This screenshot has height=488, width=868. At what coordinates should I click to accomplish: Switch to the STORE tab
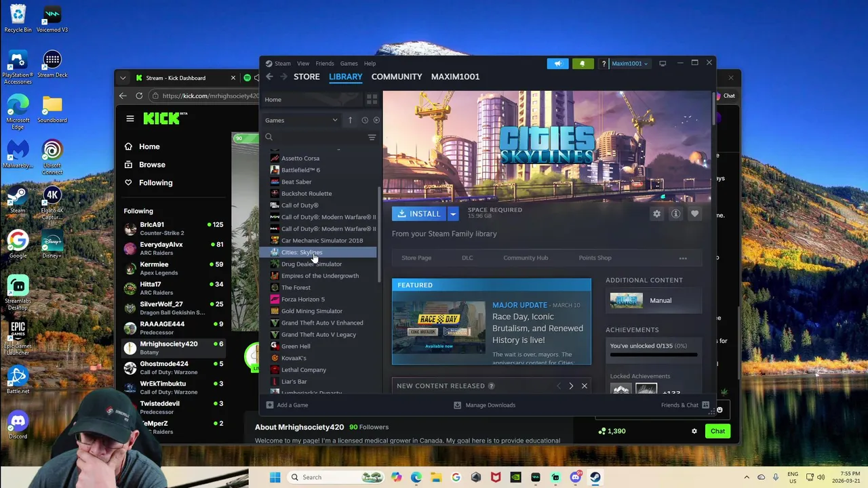click(x=307, y=77)
